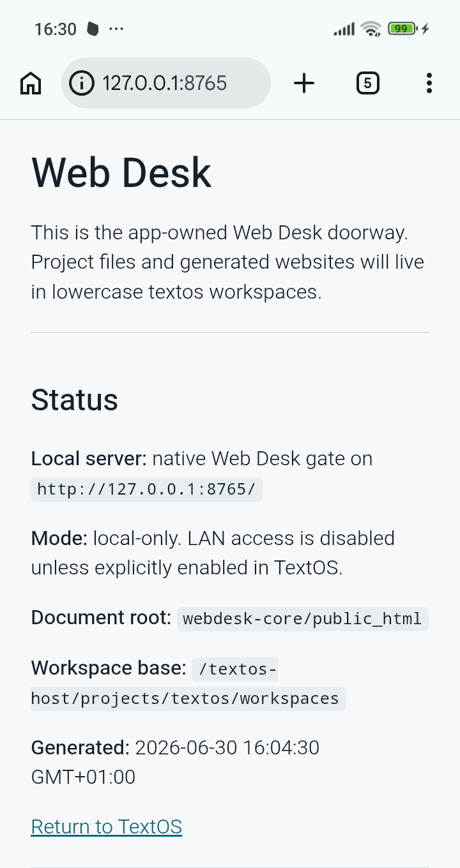
Task: Tap the Generated timestamp text
Action: 175,762
